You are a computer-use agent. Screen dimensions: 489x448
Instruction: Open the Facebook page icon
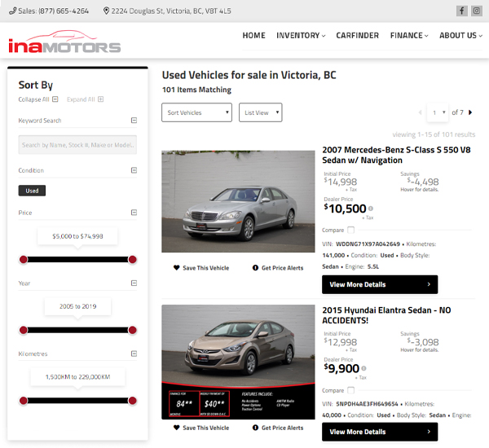pyautogui.click(x=461, y=11)
